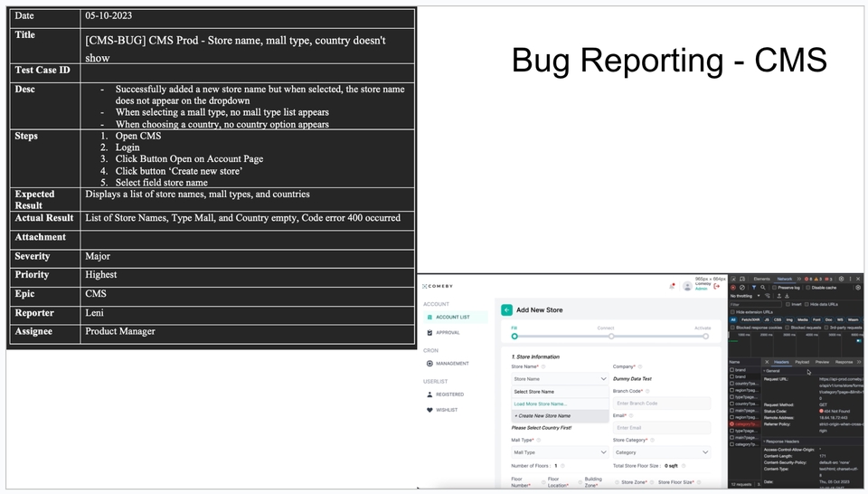
Task: Open the notification bell in Comeby header
Action: coord(672,286)
